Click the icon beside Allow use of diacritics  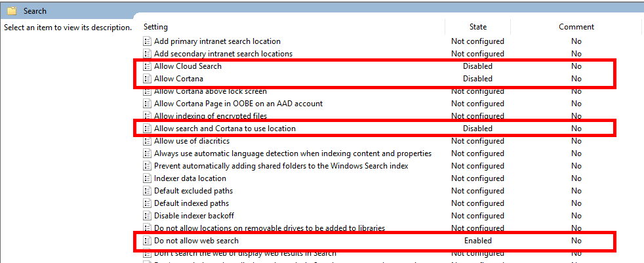coord(148,141)
